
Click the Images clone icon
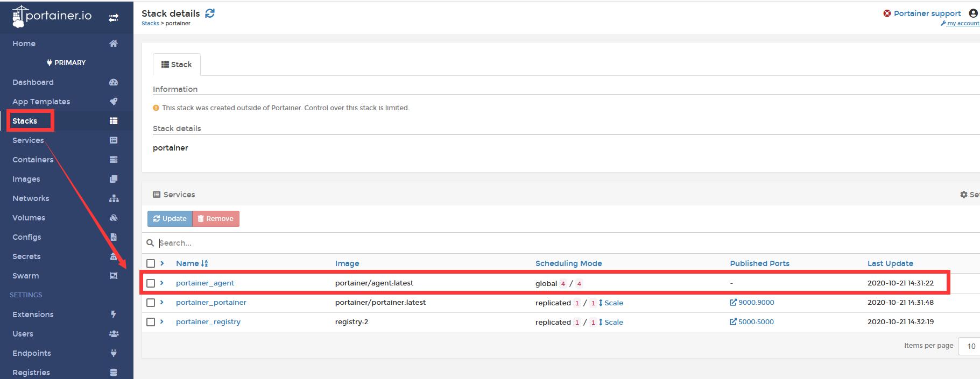114,179
